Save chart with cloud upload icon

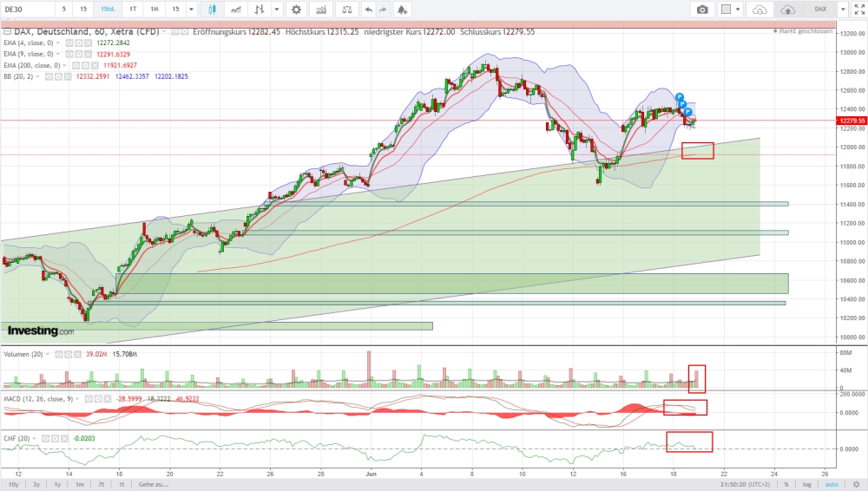pos(788,10)
